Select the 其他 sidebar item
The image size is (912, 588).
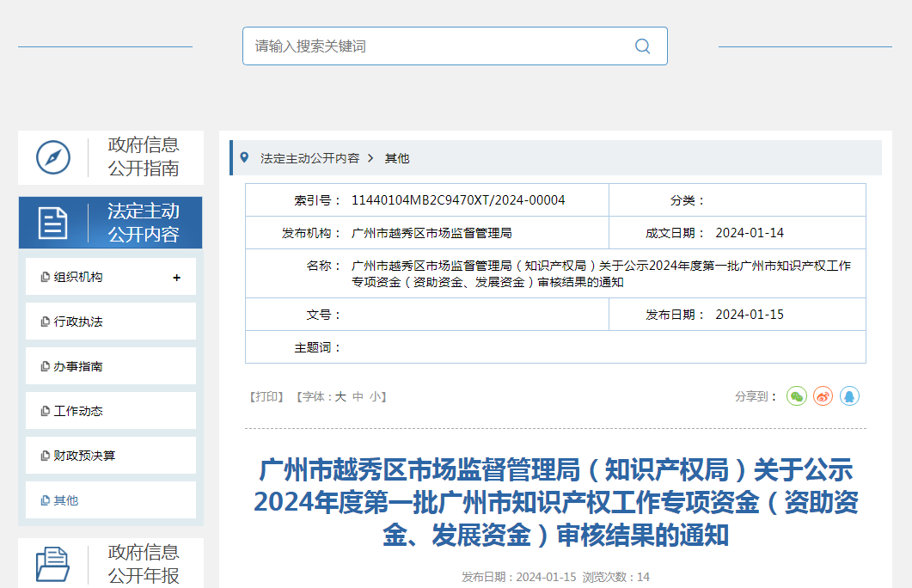point(66,500)
